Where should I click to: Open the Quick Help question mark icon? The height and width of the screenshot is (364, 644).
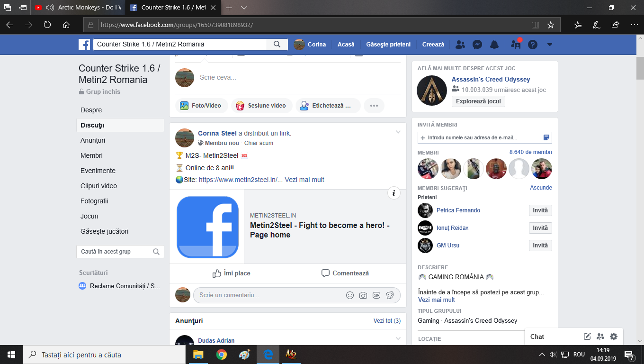pos(533,45)
